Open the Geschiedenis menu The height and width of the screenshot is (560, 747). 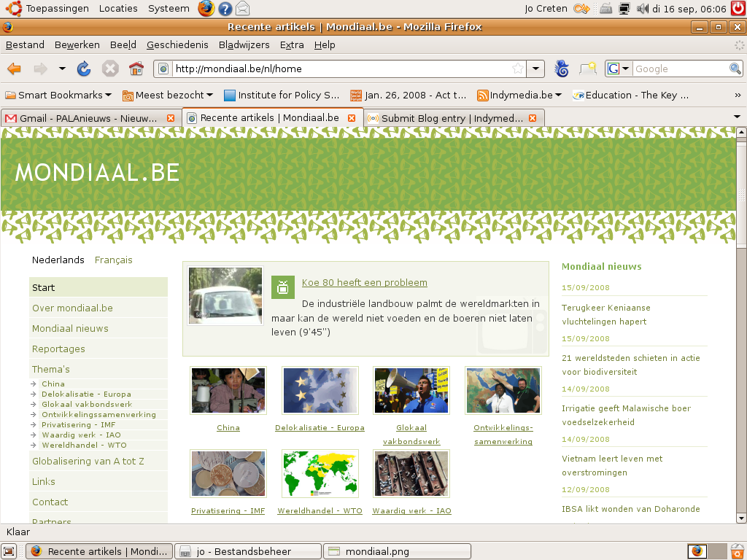(177, 44)
